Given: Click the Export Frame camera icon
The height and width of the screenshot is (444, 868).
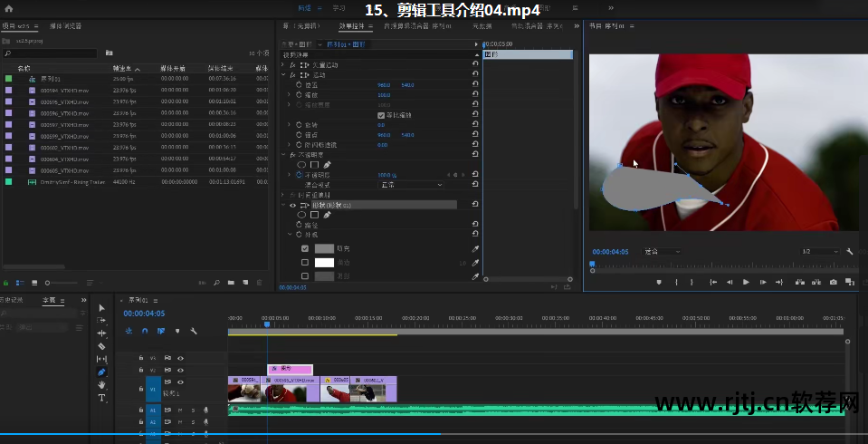Looking at the screenshot, I should coord(834,282).
